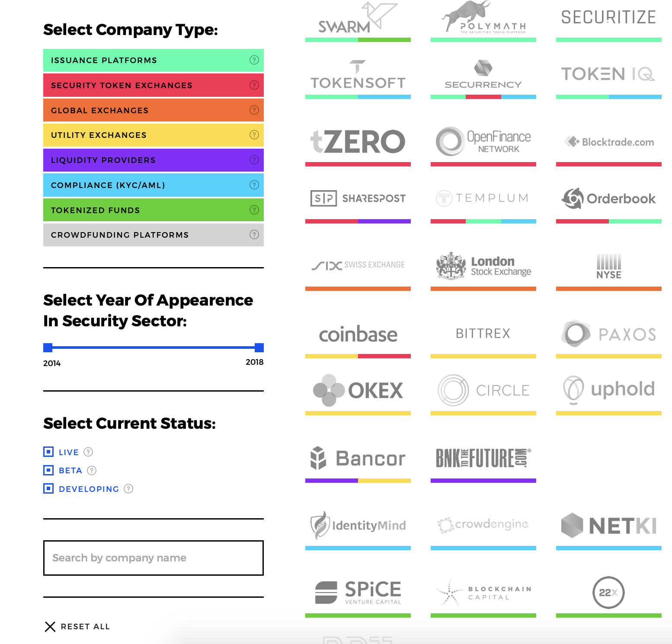The height and width of the screenshot is (644, 672).
Task: Click the Coinbase logo
Action: click(x=358, y=334)
